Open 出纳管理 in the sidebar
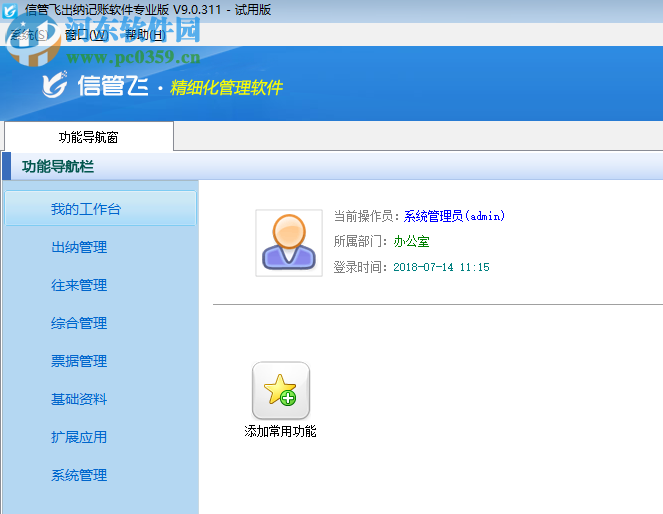 79,247
